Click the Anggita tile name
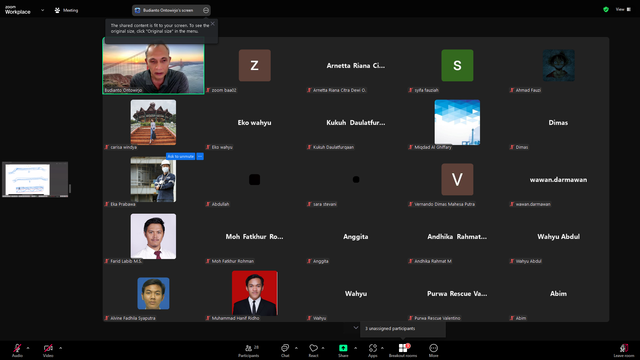The width and height of the screenshot is (640, 360). (x=356, y=237)
